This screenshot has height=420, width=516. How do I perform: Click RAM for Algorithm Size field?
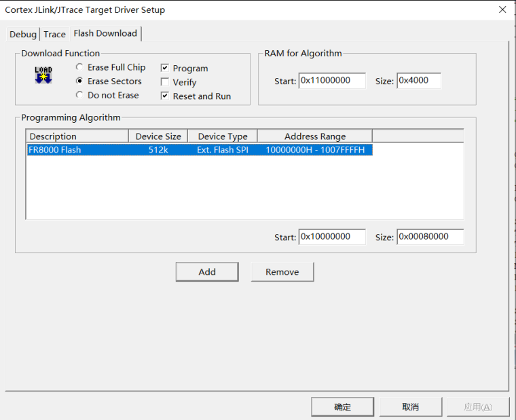coord(418,81)
